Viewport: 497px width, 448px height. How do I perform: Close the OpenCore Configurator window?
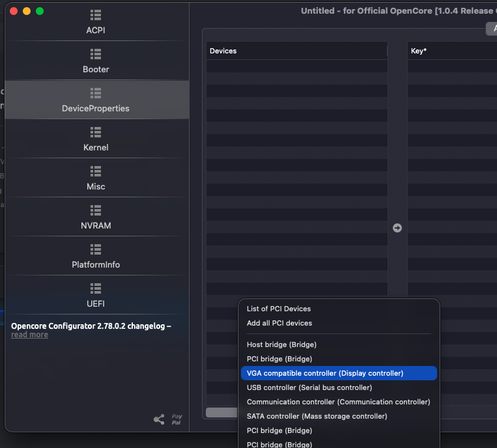pos(14,12)
